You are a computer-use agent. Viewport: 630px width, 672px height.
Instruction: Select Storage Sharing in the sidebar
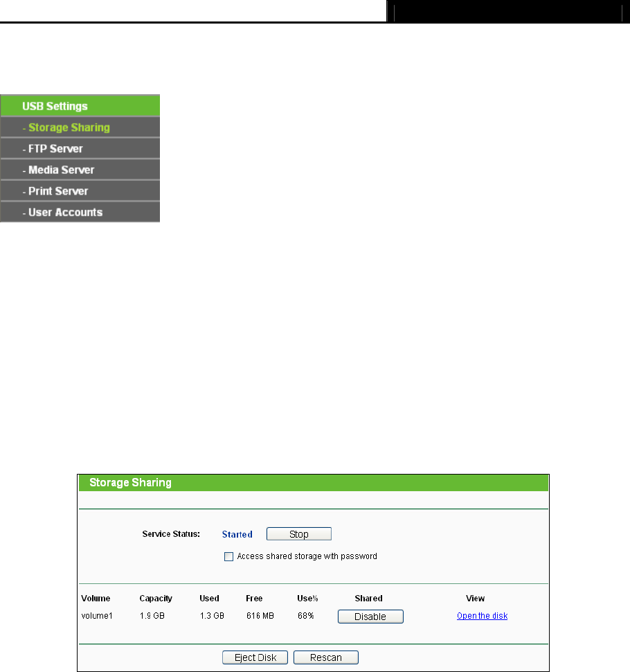[x=80, y=127]
